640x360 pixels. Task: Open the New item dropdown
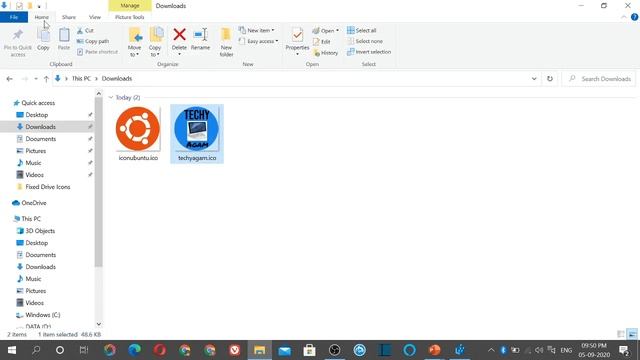257,31
